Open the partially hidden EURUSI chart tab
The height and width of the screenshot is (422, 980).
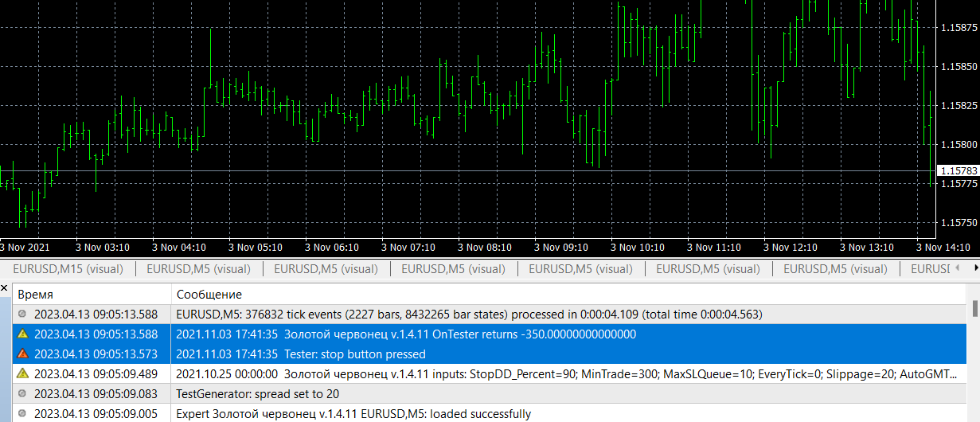[931, 269]
